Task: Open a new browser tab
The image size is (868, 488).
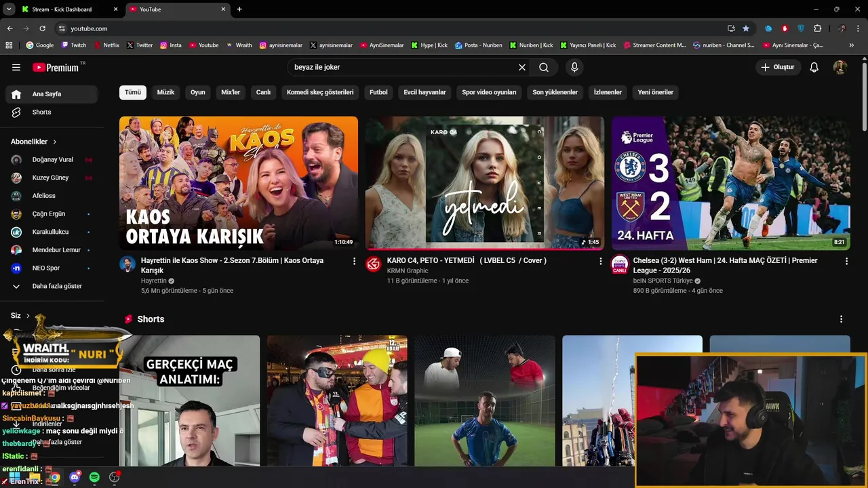Action: point(239,9)
